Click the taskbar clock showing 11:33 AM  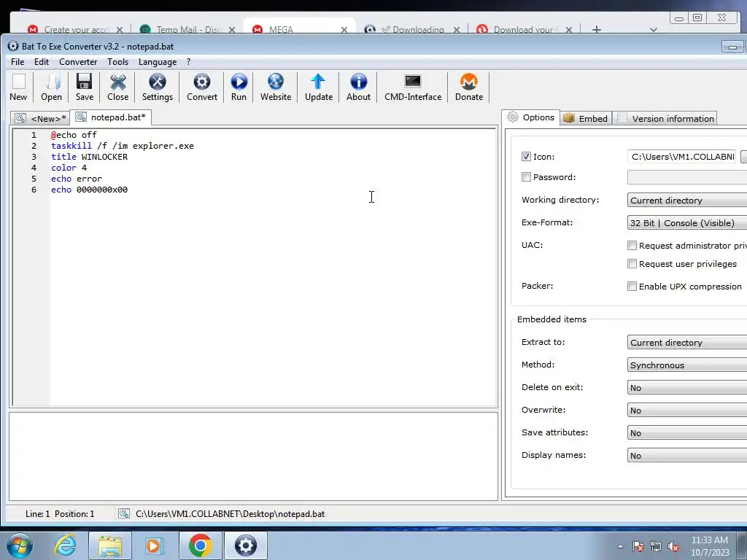pyautogui.click(x=709, y=546)
